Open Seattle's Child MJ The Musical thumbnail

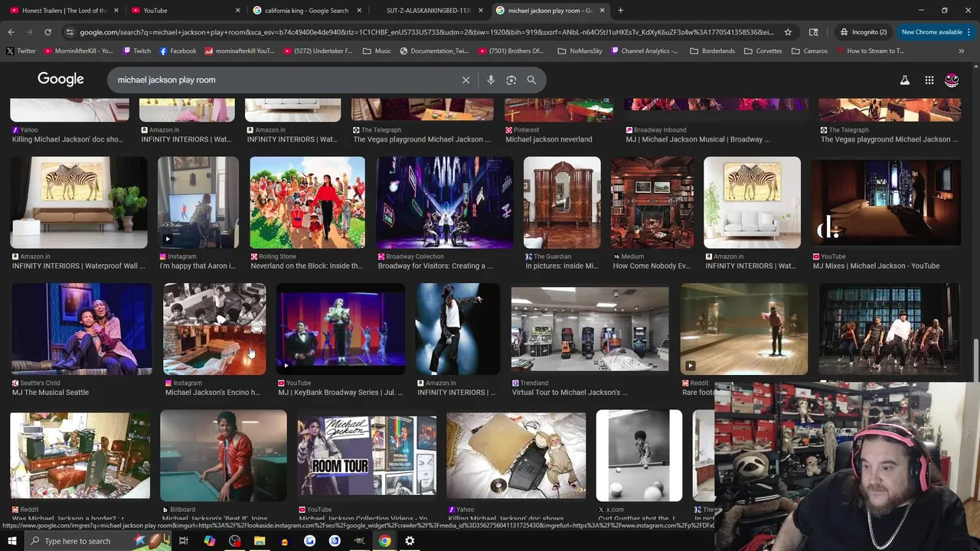pos(81,329)
